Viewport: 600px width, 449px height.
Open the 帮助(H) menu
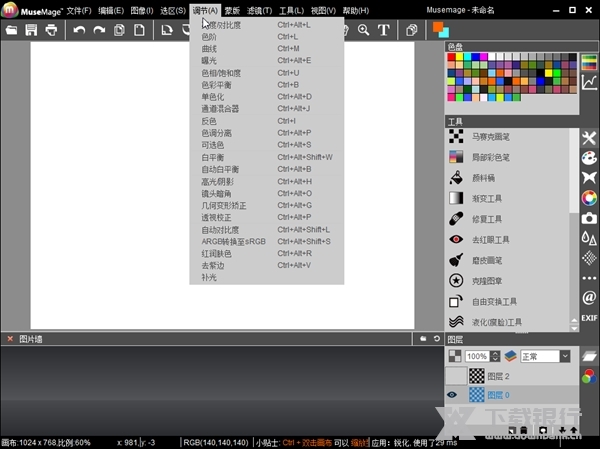pyautogui.click(x=356, y=11)
